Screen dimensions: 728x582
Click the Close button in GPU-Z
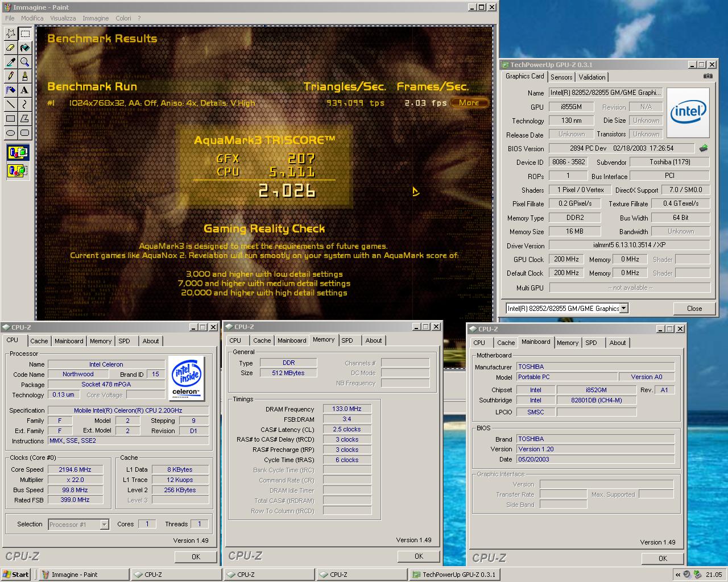tap(694, 309)
